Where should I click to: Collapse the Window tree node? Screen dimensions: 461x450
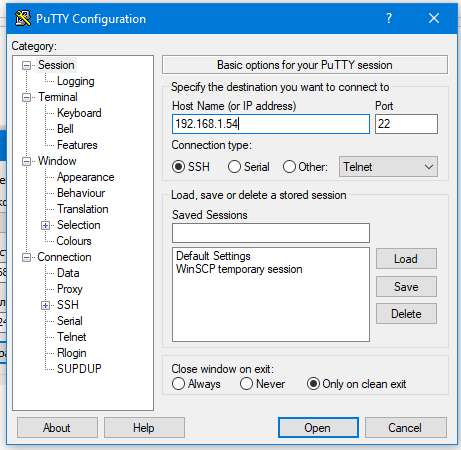26,161
